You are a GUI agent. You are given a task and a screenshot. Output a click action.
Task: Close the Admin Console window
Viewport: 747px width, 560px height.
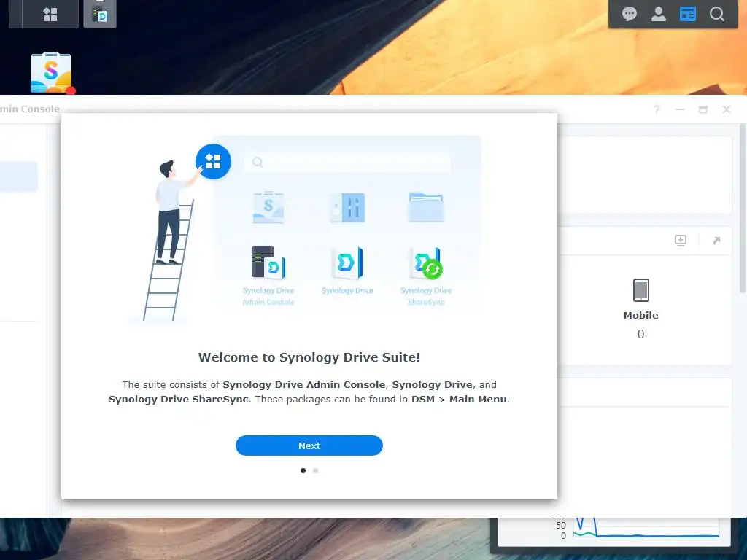[x=726, y=109]
